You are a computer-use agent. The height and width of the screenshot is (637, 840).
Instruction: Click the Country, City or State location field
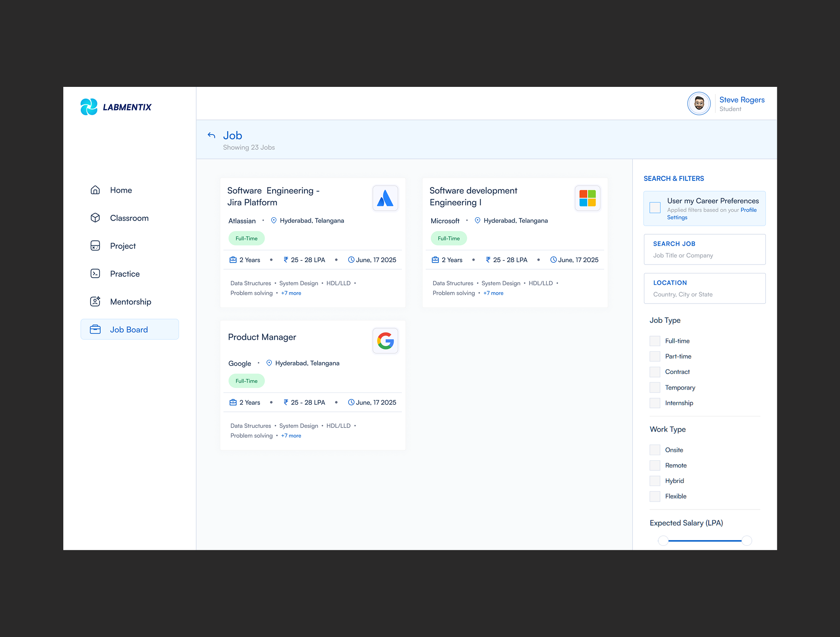click(x=704, y=288)
